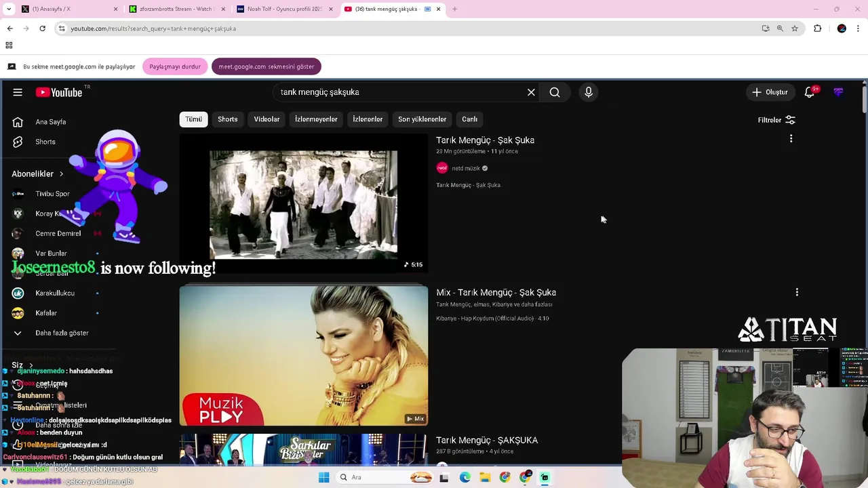Open browser zoom magnifier icon in address bar
The image size is (868, 488).
pyautogui.click(x=780, y=28)
